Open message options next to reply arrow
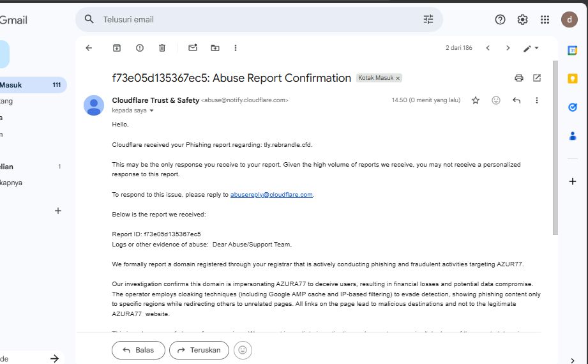The width and height of the screenshot is (588, 364). coord(537,100)
